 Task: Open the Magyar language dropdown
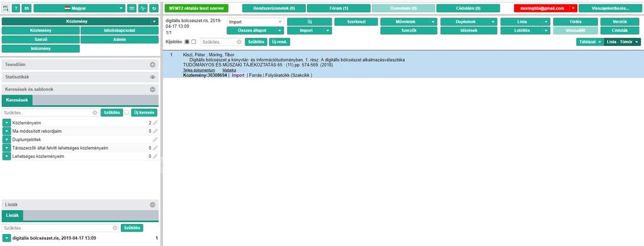(x=80, y=8)
